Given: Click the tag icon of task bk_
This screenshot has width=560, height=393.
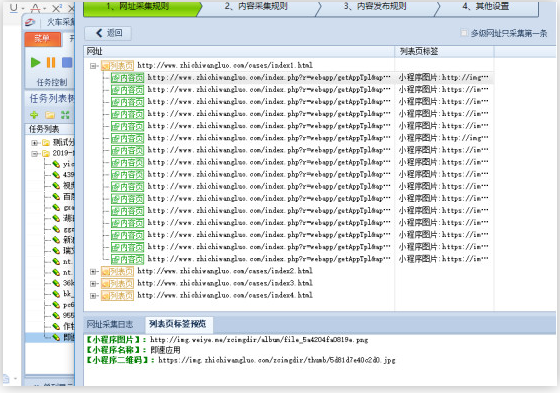Looking at the screenshot, I should [56, 294].
